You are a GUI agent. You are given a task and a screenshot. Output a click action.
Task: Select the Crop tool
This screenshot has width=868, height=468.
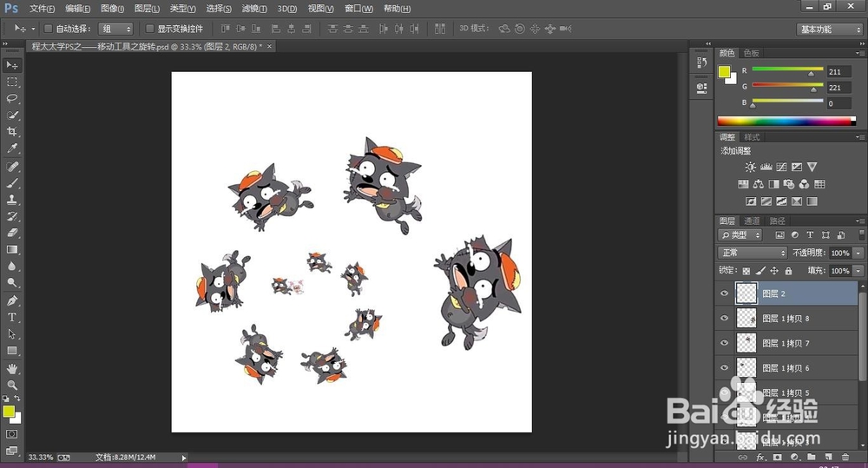12,132
